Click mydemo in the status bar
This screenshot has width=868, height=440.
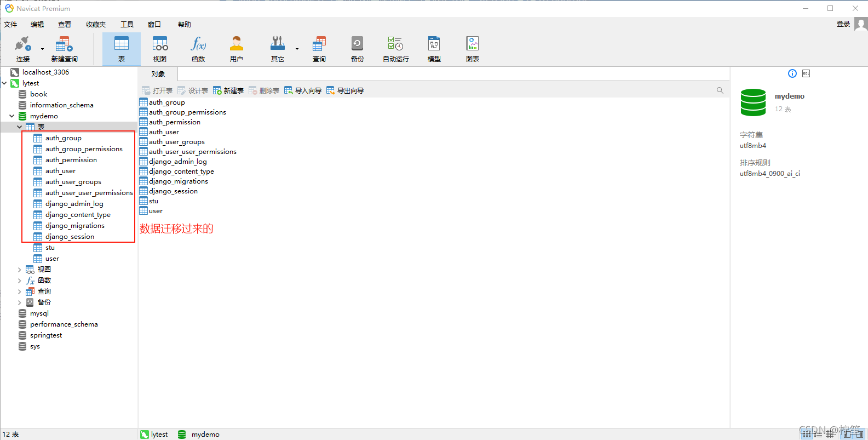[x=199, y=435]
